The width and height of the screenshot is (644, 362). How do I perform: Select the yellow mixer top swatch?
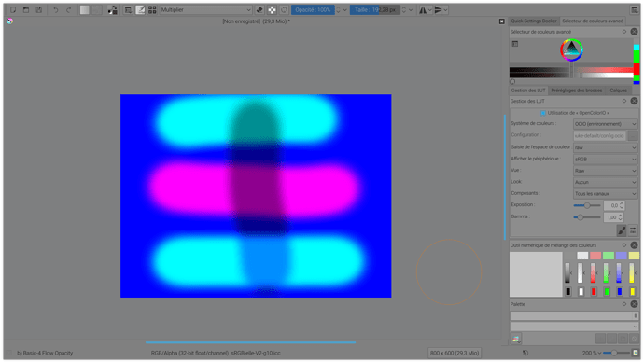(x=634, y=256)
